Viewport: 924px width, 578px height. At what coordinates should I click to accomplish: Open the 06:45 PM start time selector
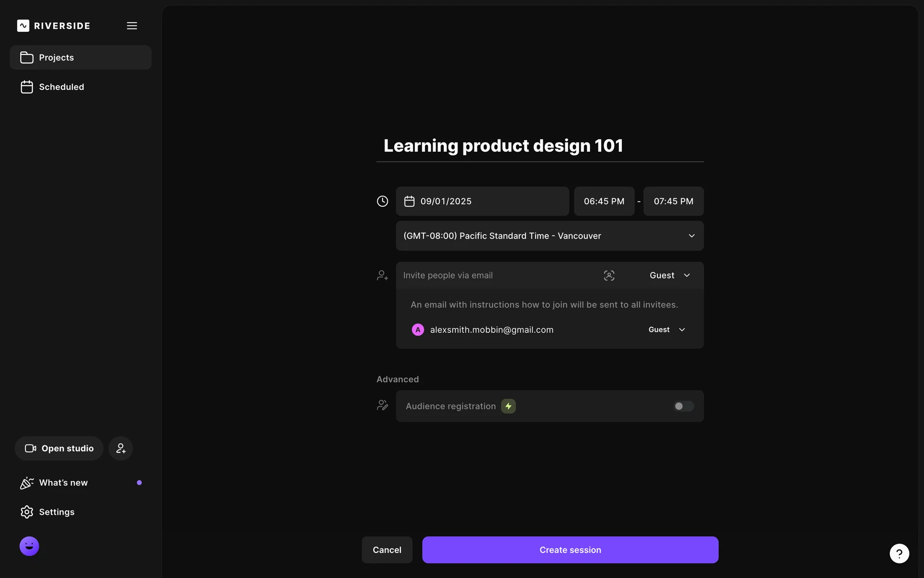click(603, 201)
